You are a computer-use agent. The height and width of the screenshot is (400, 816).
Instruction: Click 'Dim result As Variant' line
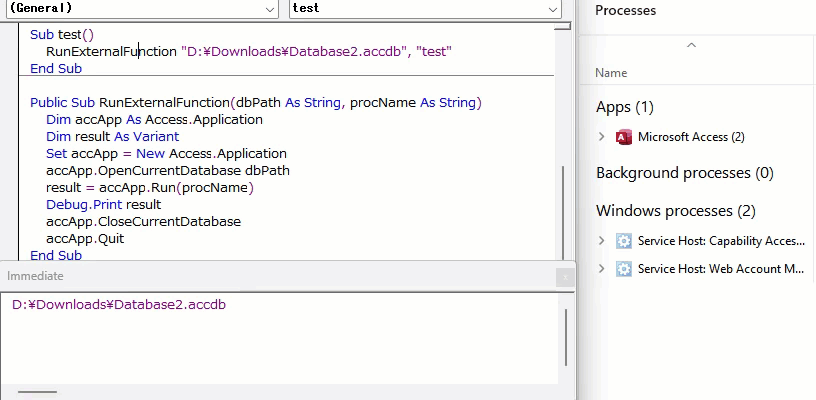pyautogui.click(x=112, y=137)
